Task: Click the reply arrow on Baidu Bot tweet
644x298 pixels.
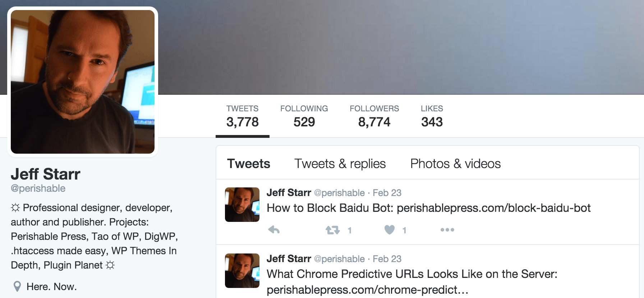Action: (274, 230)
